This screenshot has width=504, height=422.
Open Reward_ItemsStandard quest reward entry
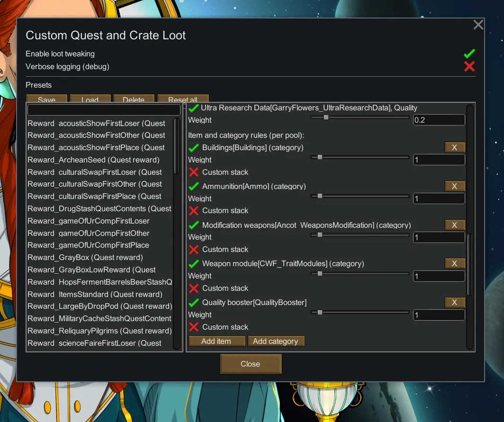tap(95, 294)
